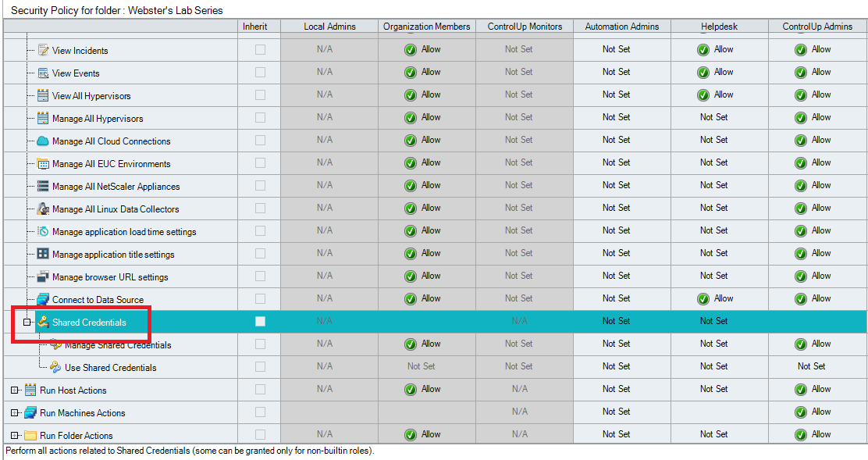Expand the Run Machines Actions node

15,413
